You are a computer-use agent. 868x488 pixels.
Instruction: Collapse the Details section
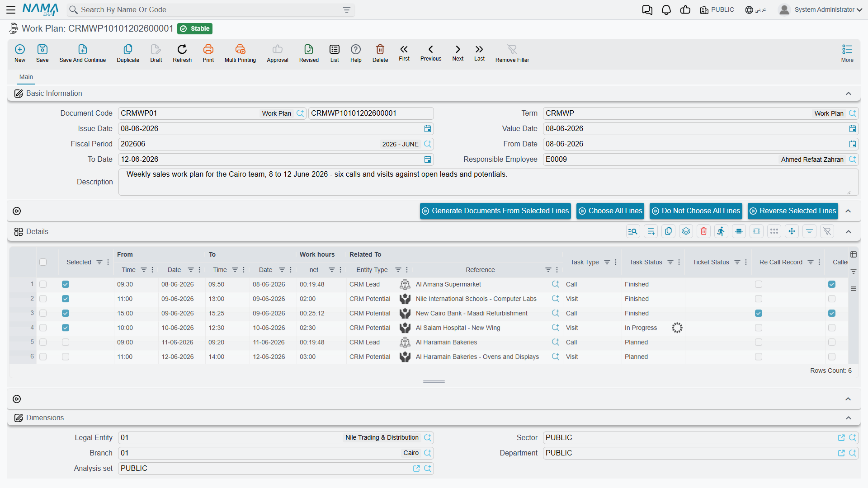click(849, 232)
